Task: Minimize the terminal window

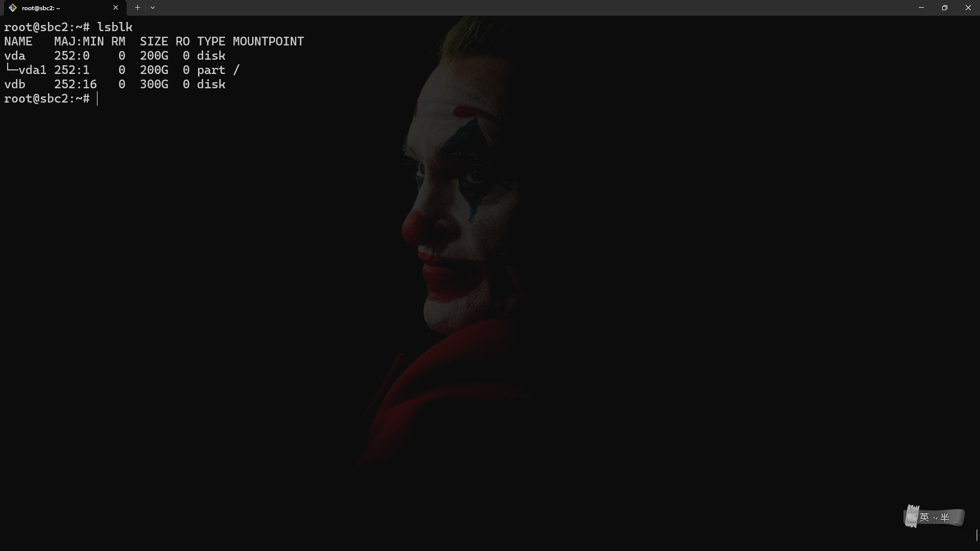Action: coord(921,8)
